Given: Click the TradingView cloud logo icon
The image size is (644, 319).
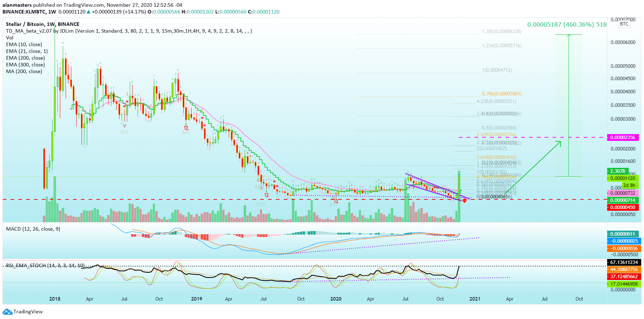Looking at the screenshot, I should click(x=7, y=312).
